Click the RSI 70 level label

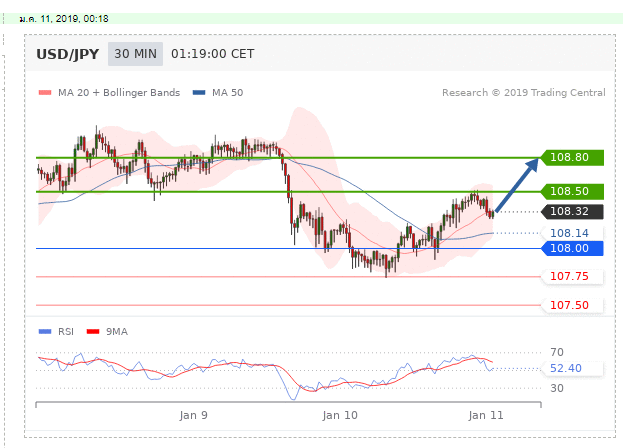(x=557, y=352)
